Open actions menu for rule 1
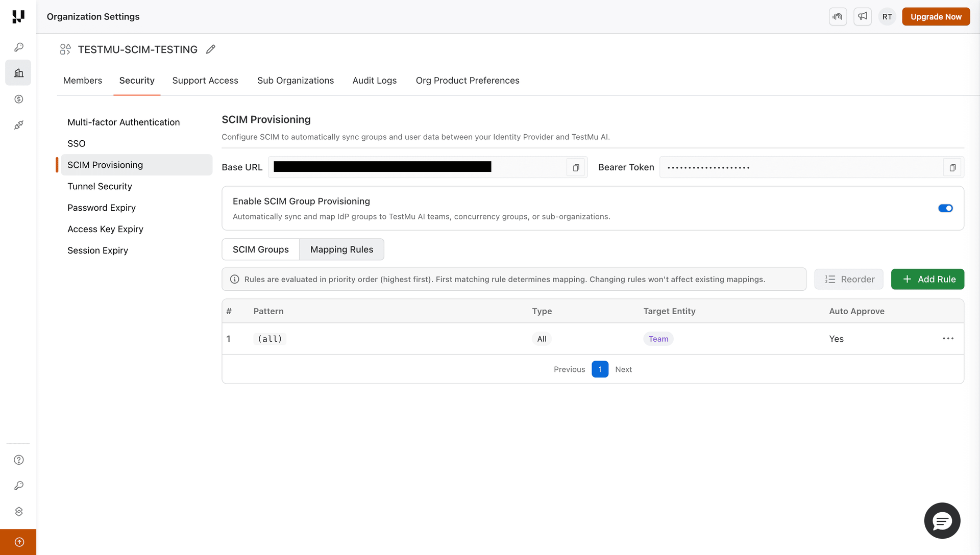 (948, 338)
